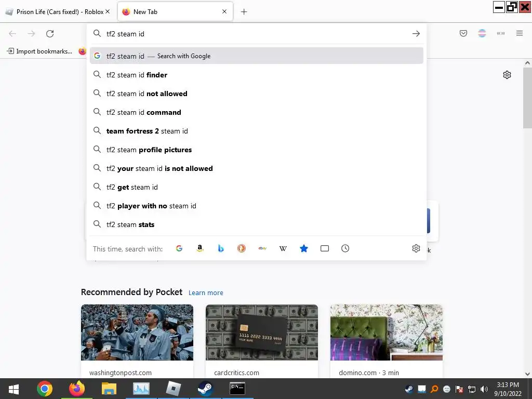Open volume control in system tray
532x399 pixels.
tap(484, 389)
